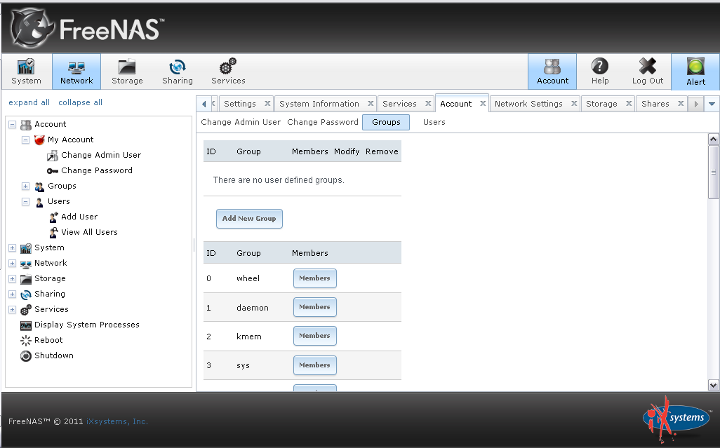Click the Network tree icon
The width and height of the screenshot is (720, 448).
tap(26, 264)
